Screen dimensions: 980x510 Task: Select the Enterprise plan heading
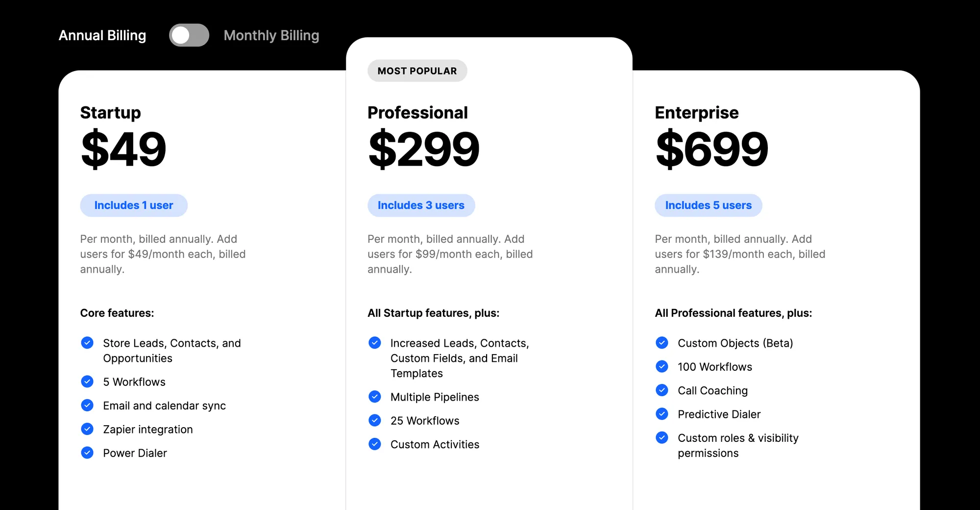click(696, 112)
